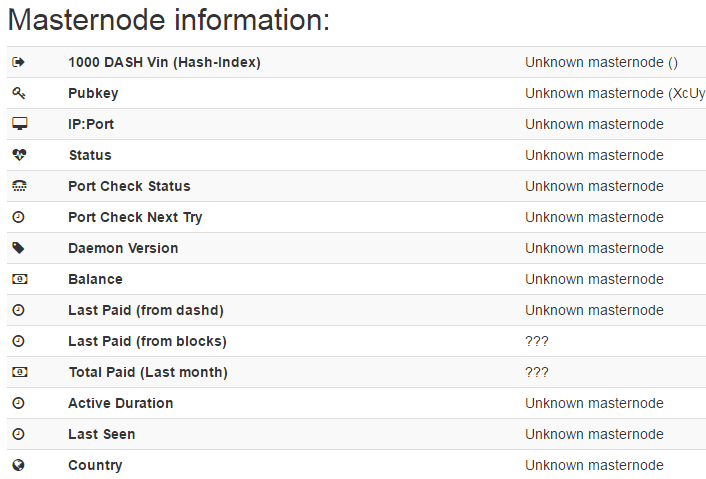The image size is (706, 479).
Task: Click the Daemon Version label
Action: pyautogui.click(x=123, y=248)
